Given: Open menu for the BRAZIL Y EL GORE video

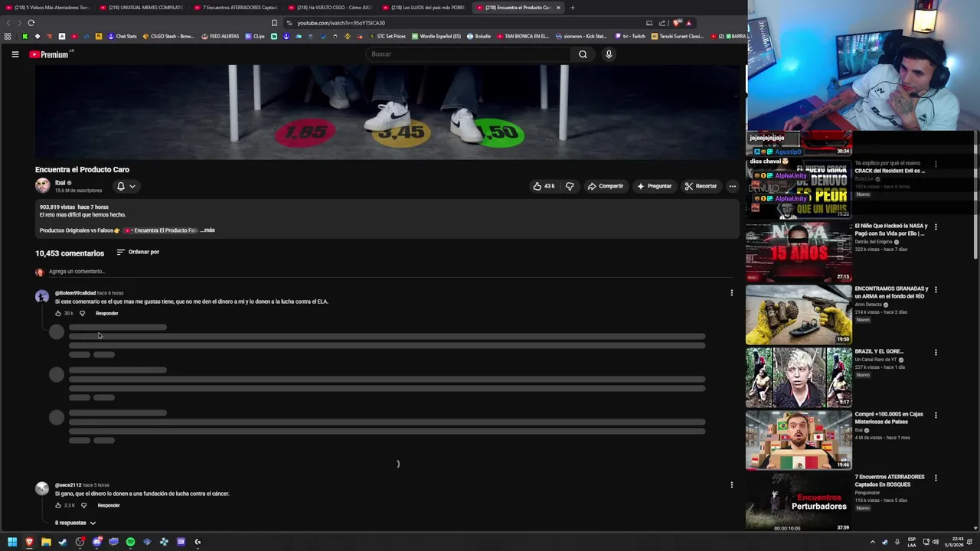Looking at the screenshot, I should point(936,353).
